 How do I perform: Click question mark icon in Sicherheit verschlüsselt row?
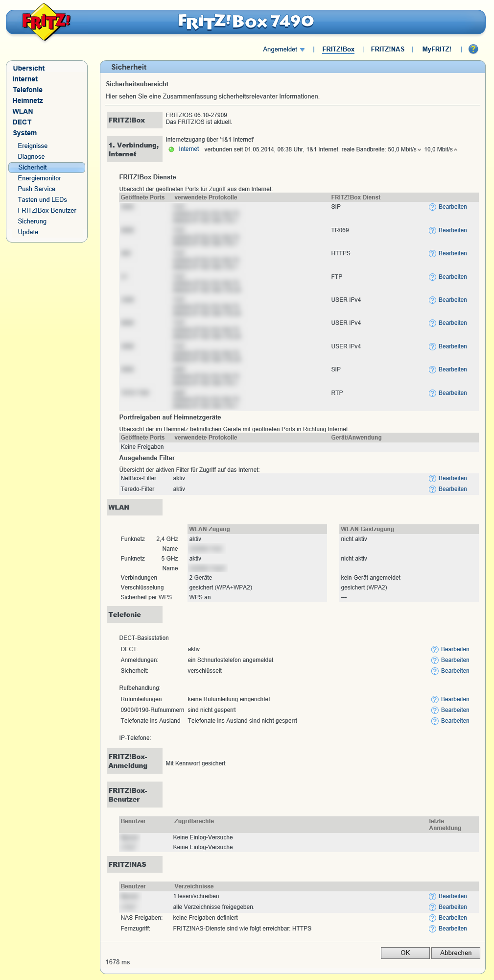pyautogui.click(x=435, y=671)
